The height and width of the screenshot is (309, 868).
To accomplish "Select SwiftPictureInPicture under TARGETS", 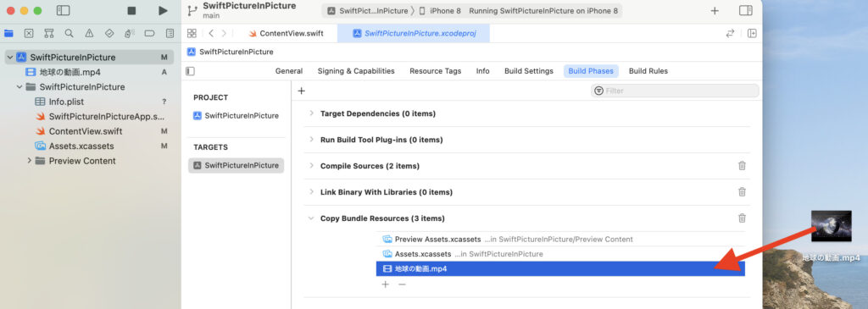I will [x=236, y=165].
